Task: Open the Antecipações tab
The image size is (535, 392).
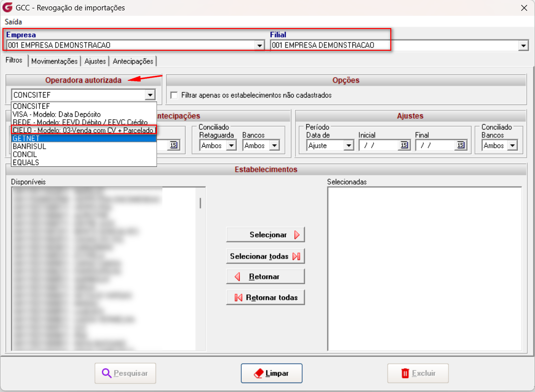Action: coord(133,61)
